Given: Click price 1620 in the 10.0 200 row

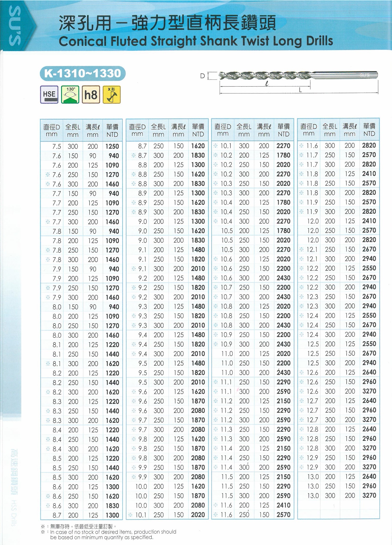Looking at the screenshot, I should [198, 486].
